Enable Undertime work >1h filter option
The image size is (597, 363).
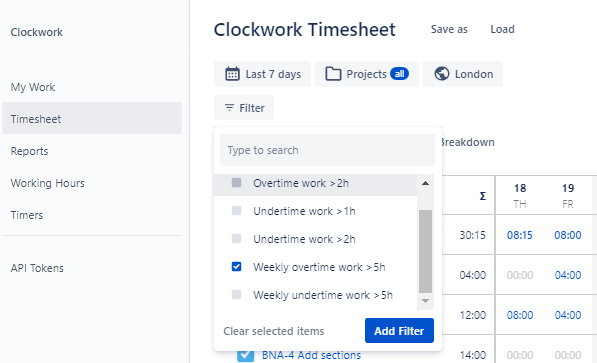tap(236, 211)
